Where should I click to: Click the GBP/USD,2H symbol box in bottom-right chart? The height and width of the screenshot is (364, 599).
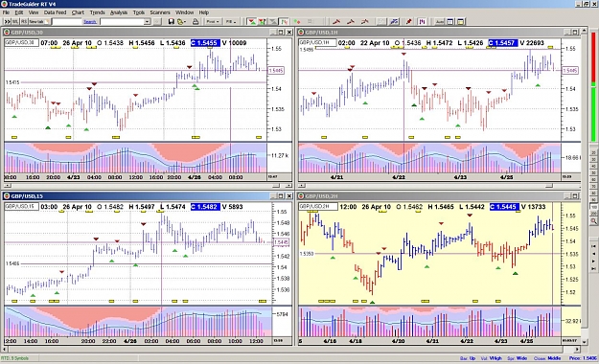(318, 206)
